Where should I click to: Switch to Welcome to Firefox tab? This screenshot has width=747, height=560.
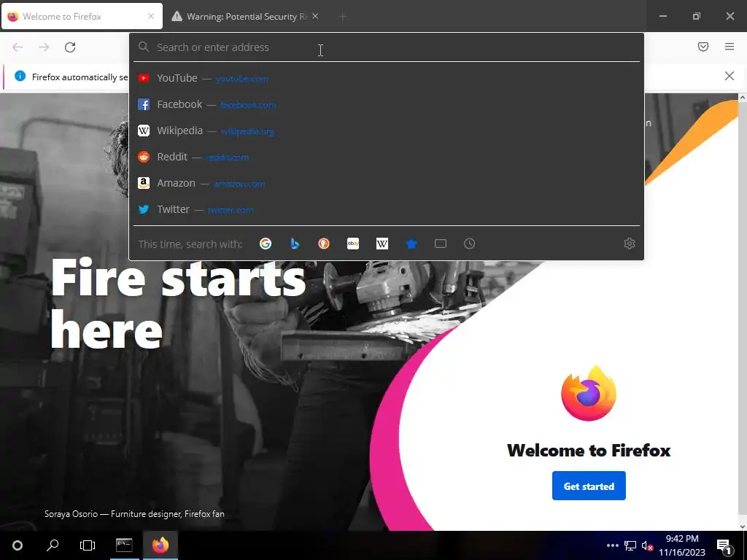(82, 17)
